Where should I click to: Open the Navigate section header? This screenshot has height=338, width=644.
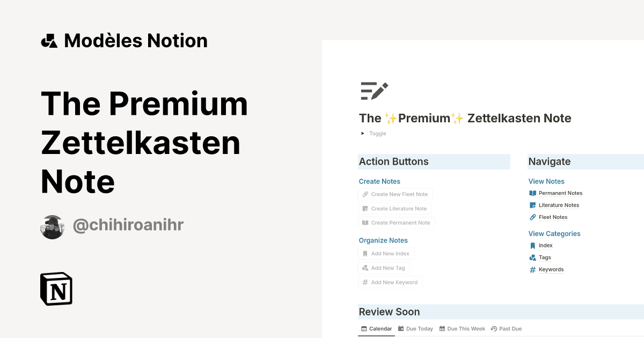tap(549, 161)
